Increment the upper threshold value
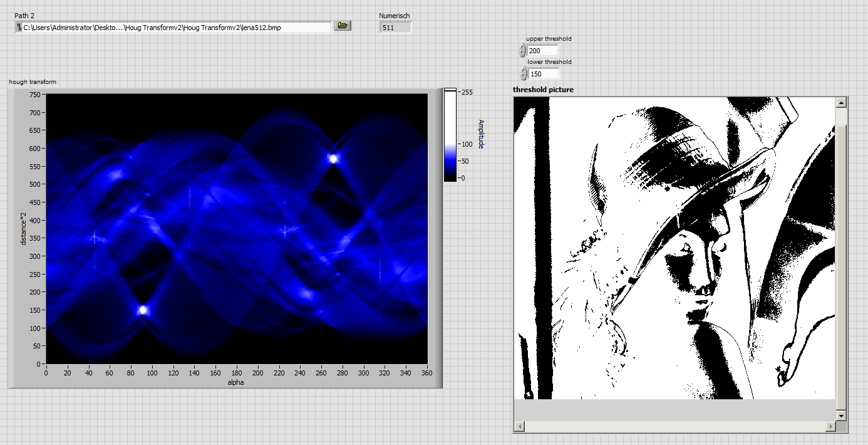 (523, 48)
